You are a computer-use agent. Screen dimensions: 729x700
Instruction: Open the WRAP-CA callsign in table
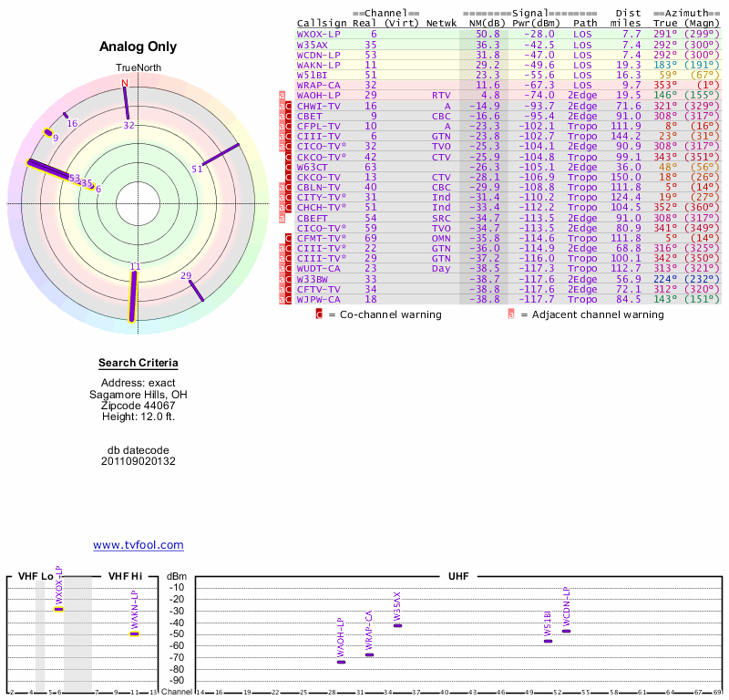[x=318, y=85]
